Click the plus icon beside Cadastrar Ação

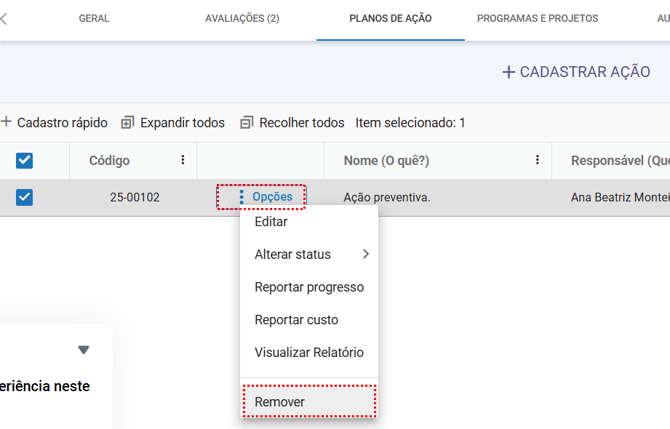tap(508, 72)
